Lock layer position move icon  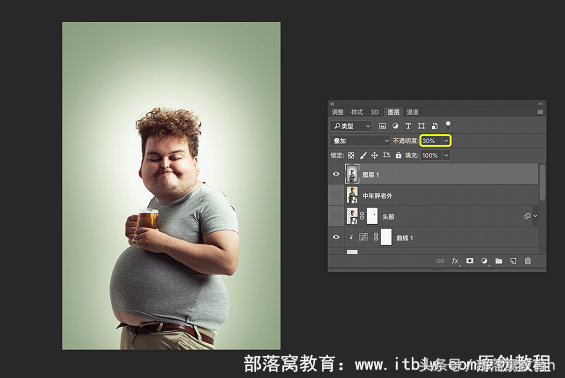pos(374,155)
